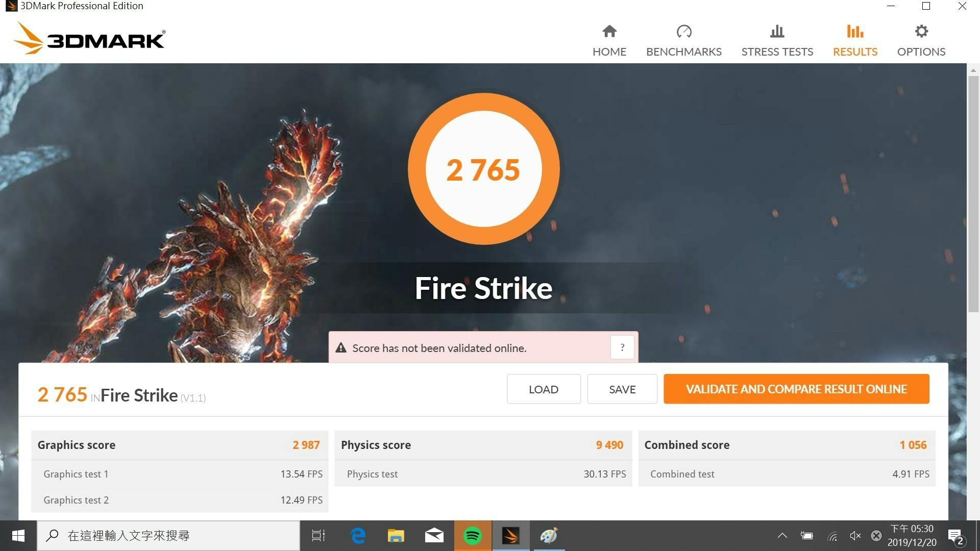Click the LOAD button
980x551 pixels.
(x=543, y=389)
